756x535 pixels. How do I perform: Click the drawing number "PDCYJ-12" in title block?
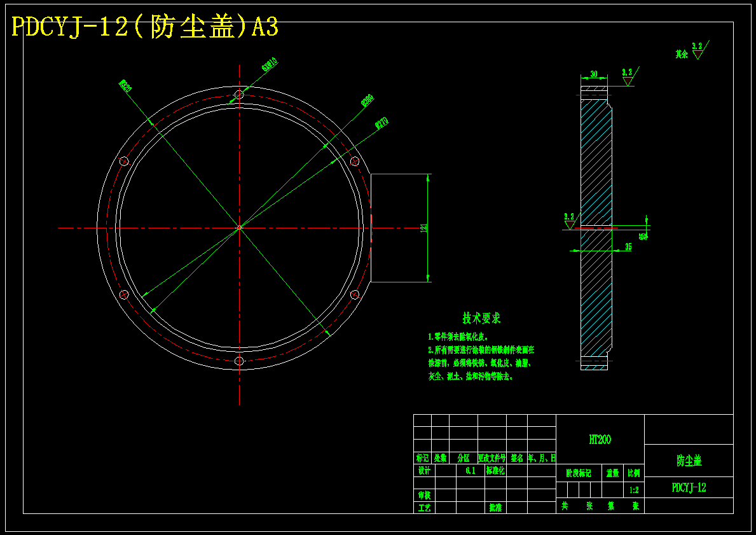click(x=689, y=488)
